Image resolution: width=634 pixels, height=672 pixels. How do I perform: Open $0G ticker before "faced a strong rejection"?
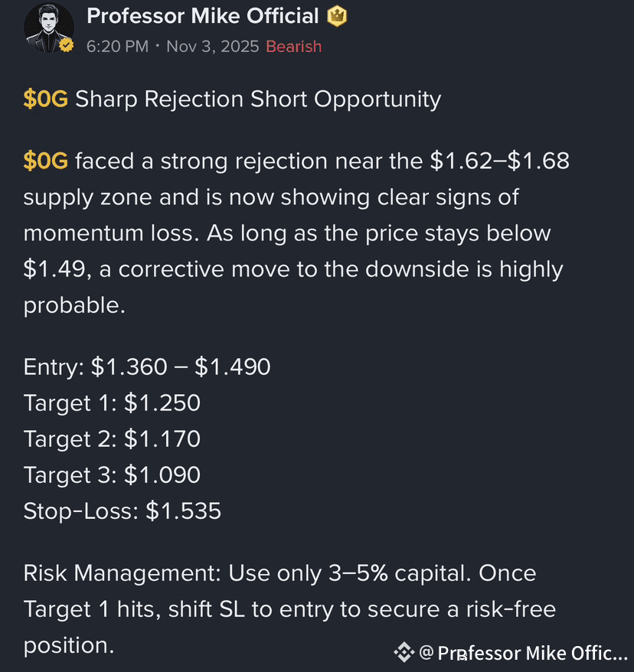[x=45, y=161]
